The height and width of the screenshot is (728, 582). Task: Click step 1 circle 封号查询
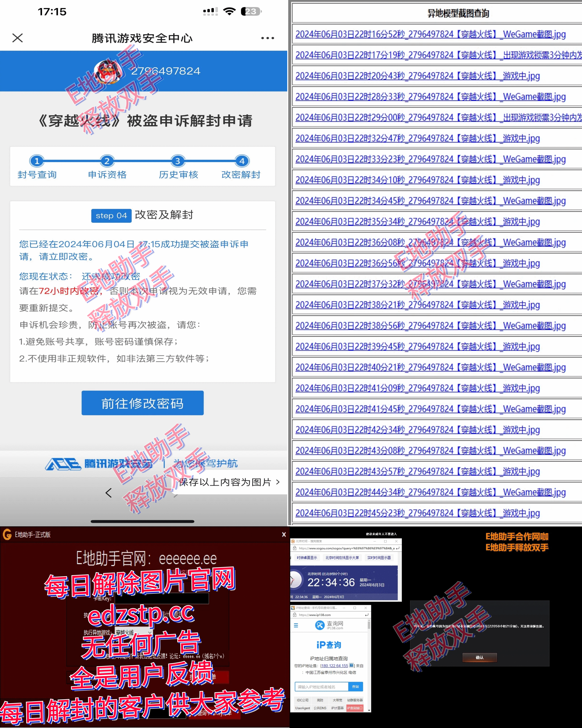click(37, 161)
